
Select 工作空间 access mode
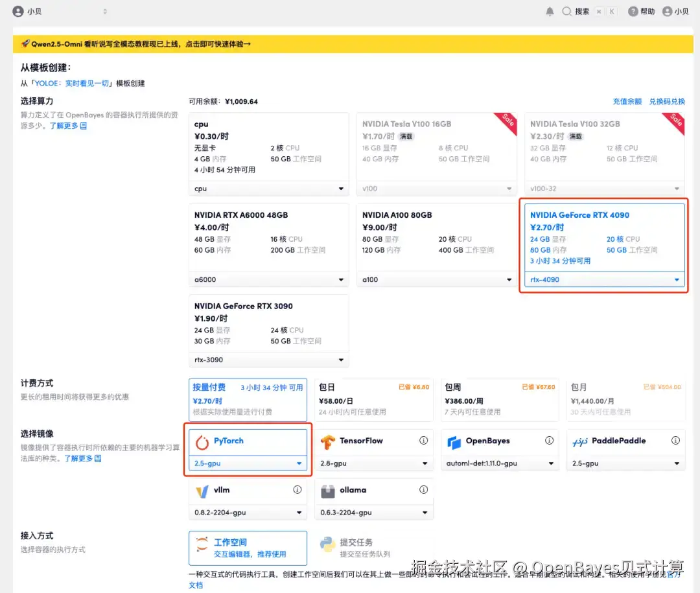[x=248, y=548]
